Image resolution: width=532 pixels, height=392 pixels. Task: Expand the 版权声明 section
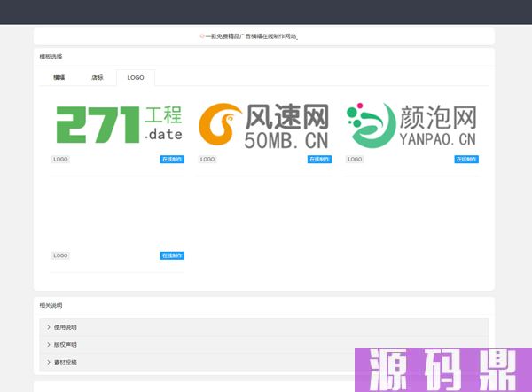pyautogui.click(x=264, y=345)
